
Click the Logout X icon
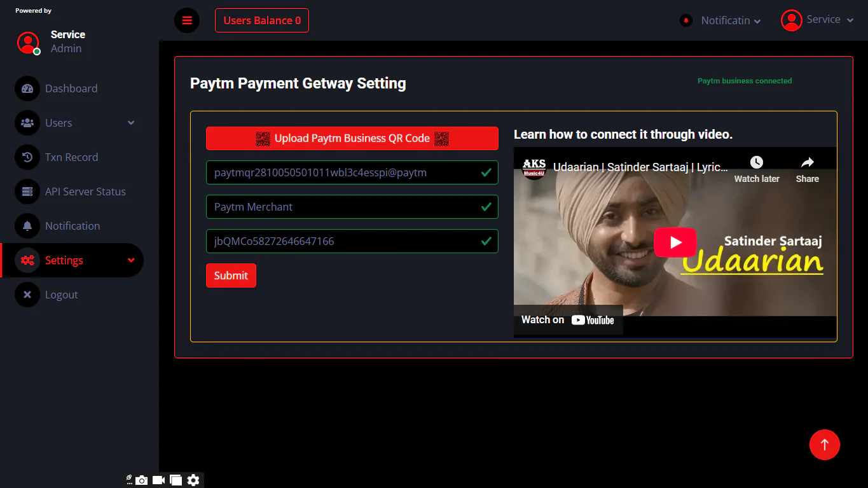click(x=27, y=295)
